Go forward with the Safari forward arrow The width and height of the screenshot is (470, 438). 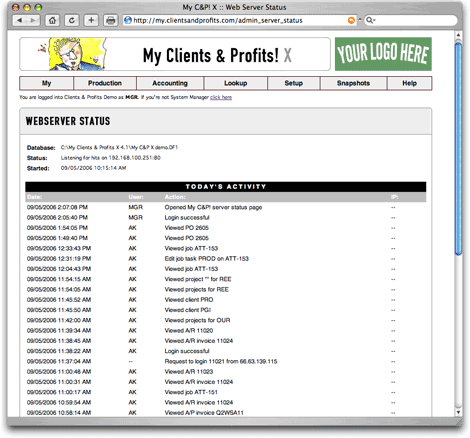(x=33, y=20)
